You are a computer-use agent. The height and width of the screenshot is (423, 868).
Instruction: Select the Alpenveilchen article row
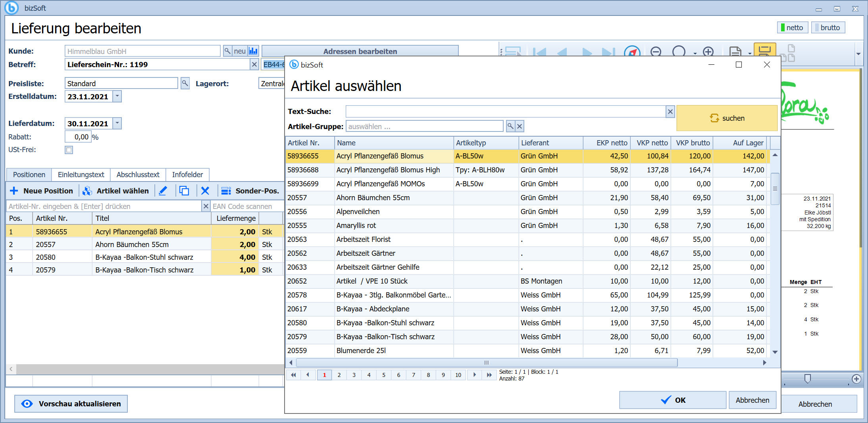pos(527,211)
